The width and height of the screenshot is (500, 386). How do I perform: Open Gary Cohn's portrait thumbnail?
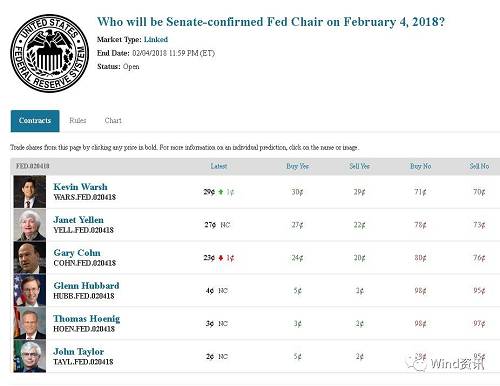[x=30, y=258]
